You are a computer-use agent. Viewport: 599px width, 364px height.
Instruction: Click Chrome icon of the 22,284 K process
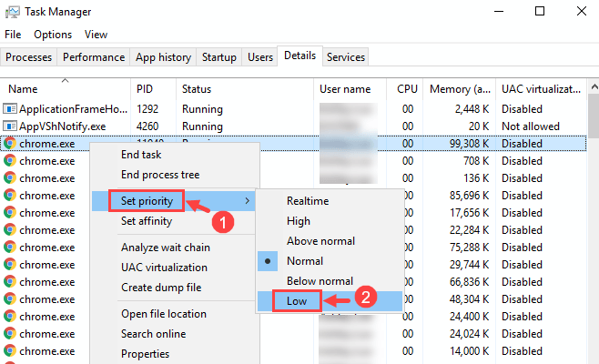tap(9, 230)
